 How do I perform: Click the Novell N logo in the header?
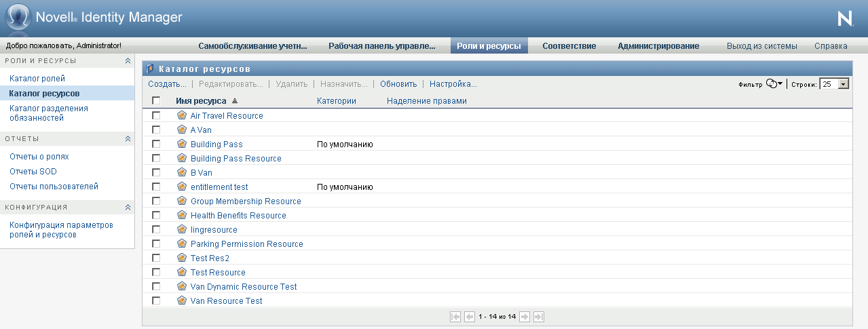[846, 18]
